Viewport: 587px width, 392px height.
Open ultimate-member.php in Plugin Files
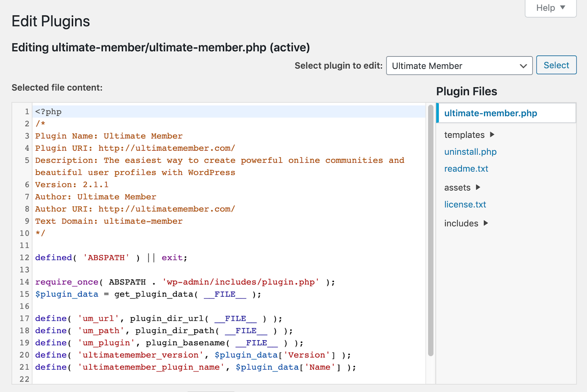pyautogui.click(x=491, y=113)
